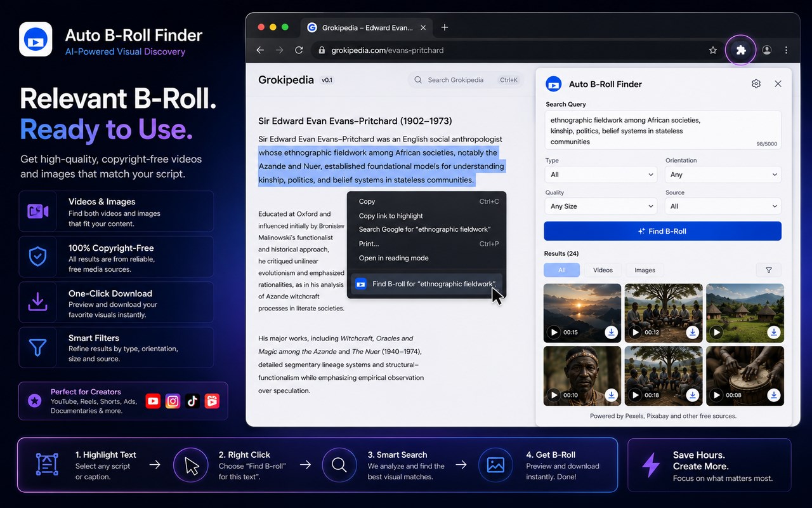Choose Find B-roll for ethnographic fieldwork

[x=426, y=284]
